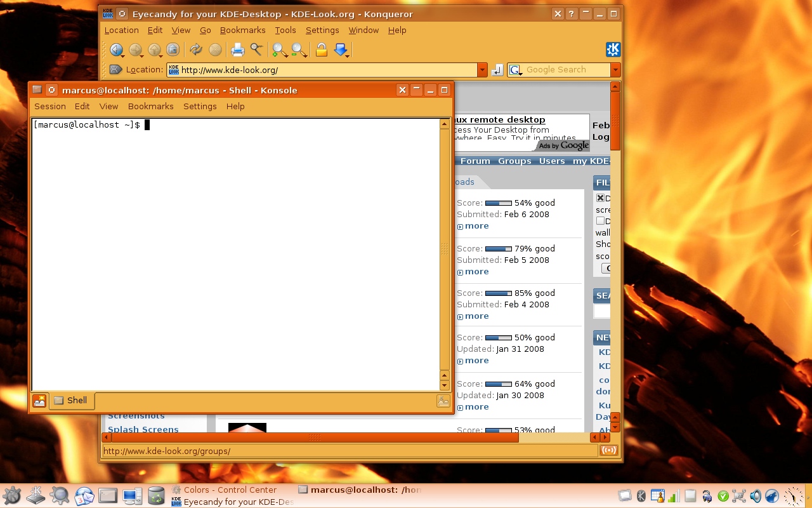
Task: Open the Users link on KDE-Look
Action: tap(552, 161)
